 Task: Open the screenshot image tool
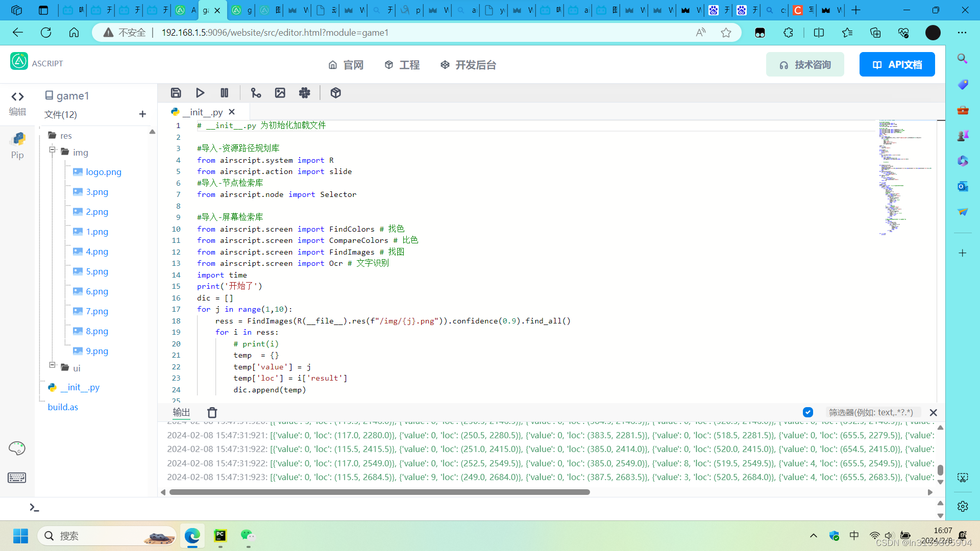(280, 92)
